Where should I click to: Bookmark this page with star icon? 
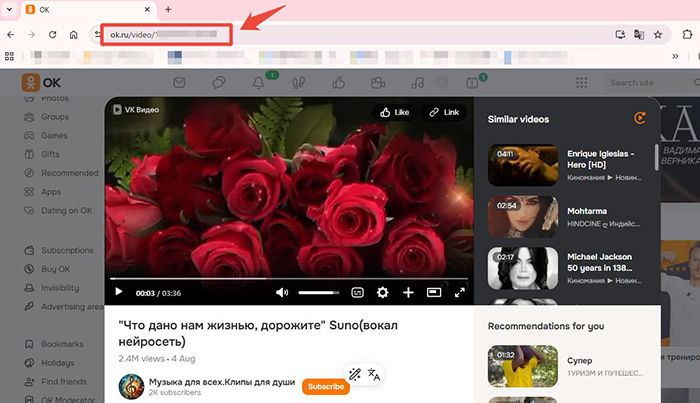point(658,34)
